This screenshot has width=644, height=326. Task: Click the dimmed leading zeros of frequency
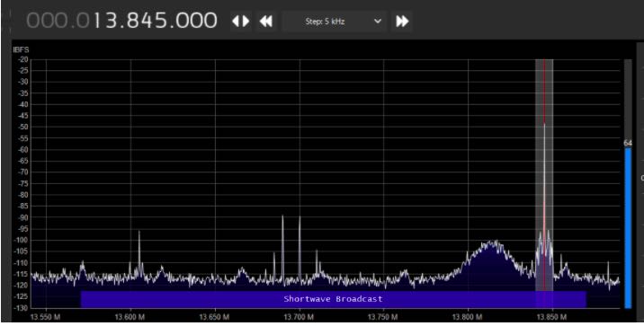58,21
